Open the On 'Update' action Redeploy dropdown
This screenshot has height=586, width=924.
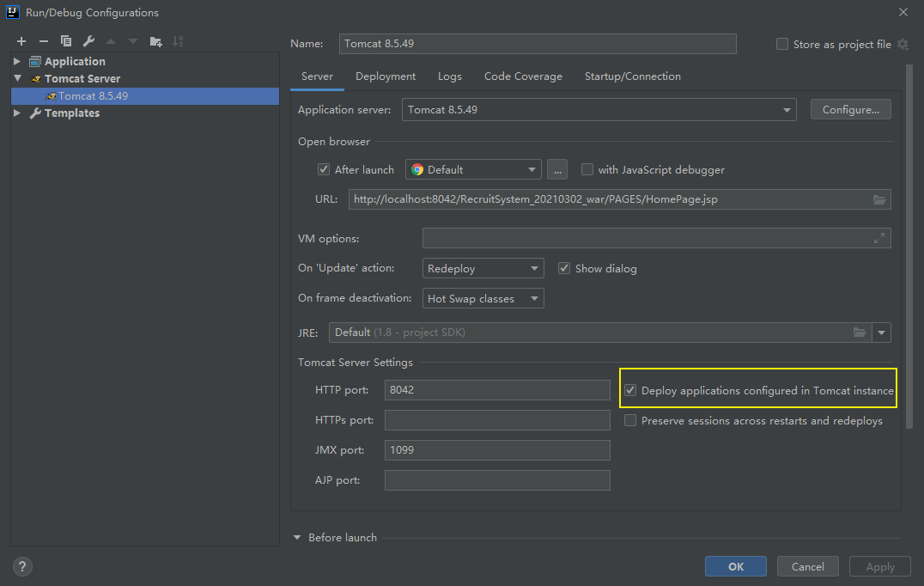tap(483, 268)
